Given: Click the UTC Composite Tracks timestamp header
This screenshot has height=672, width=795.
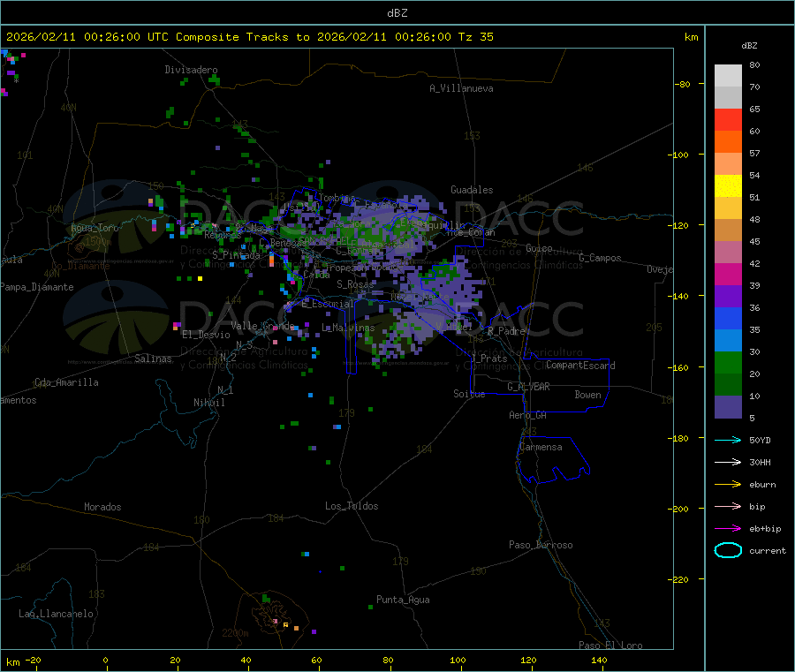Looking at the screenshot, I should [x=249, y=36].
